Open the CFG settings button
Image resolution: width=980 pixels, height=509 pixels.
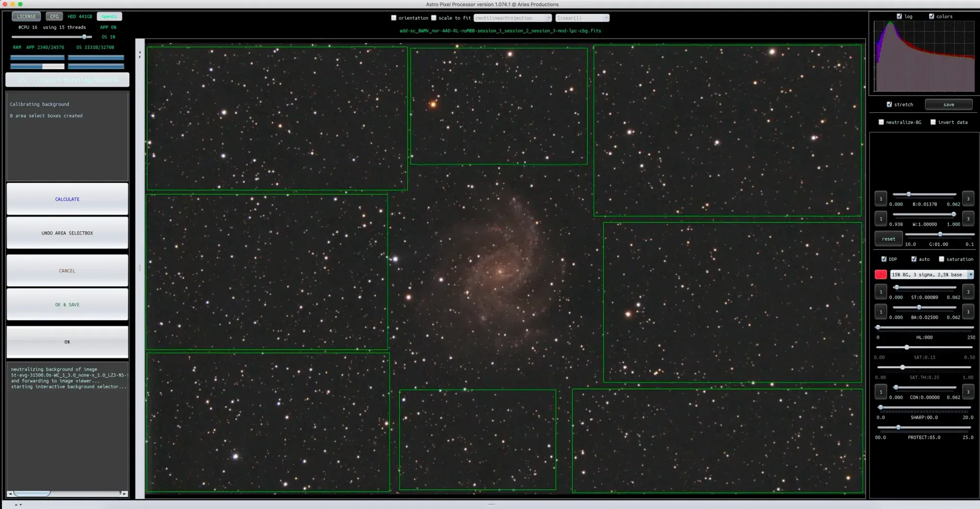[54, 16]
